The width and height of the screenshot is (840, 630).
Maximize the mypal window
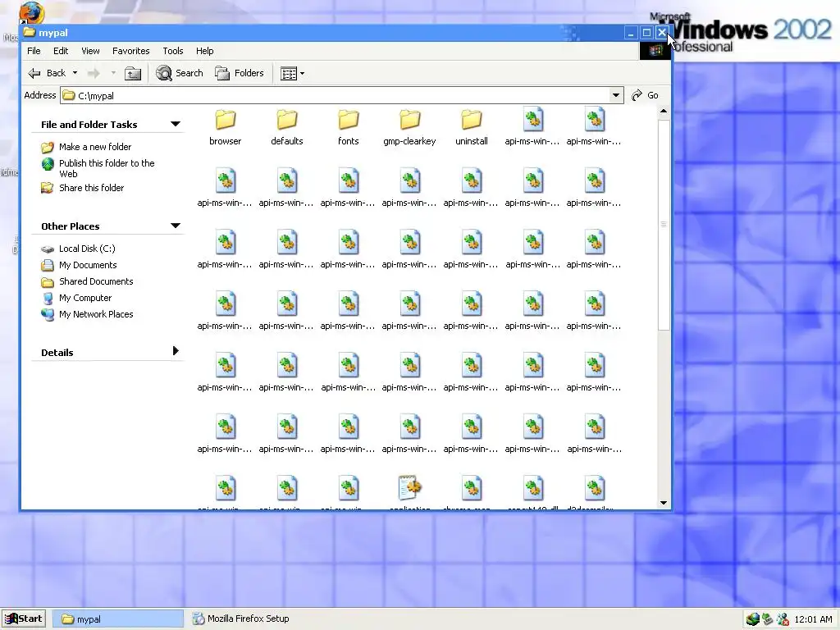pos(646,33)
